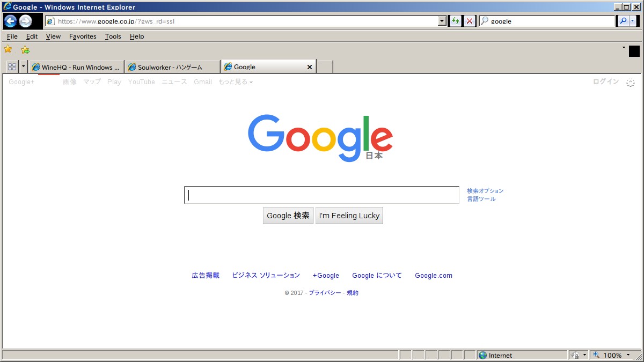
Task: Expand the toolbar overflow arrow at right
Action: (624, 47)
